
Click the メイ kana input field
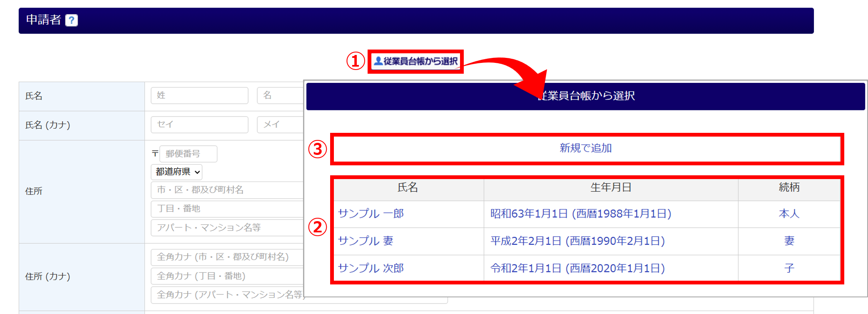click(x=281, y=125)
